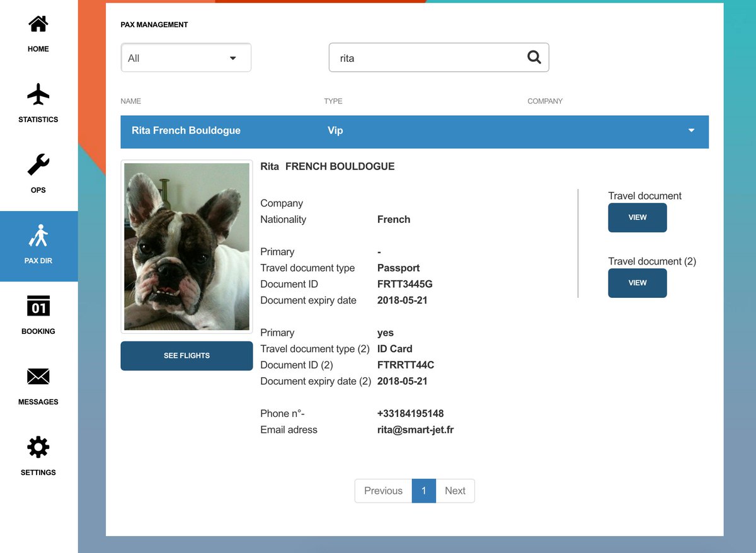The height and width of the screenshot is (553, 756).
Task: Click the Vip type in the row
Action: click(335, 130)
